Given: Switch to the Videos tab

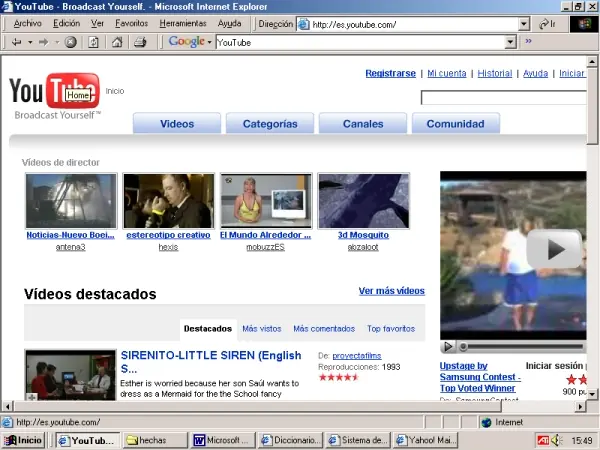Looking at the screenshot, I should 177,123.
